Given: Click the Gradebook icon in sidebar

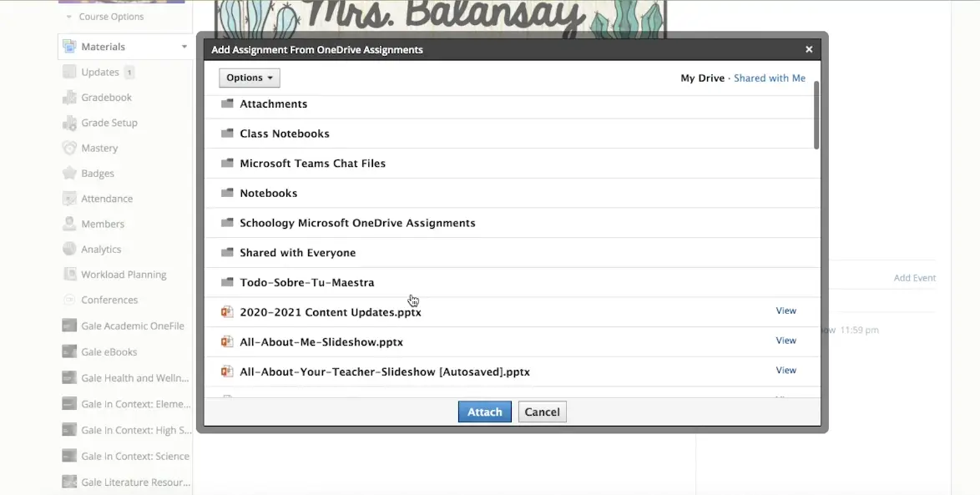Looking at the screenshot, I should (69, 98).
